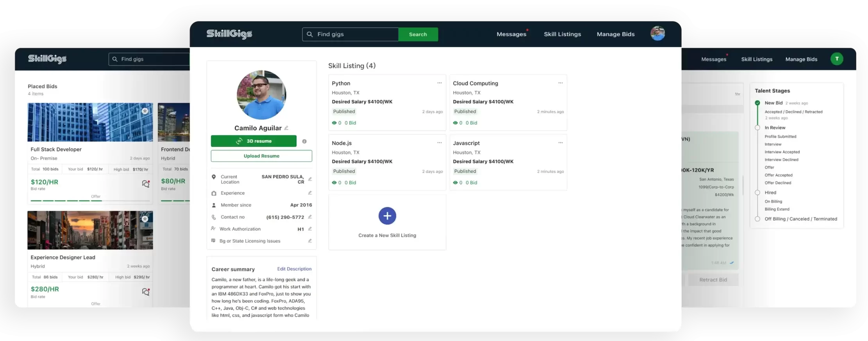
Task: Open Messages in the top navigation
Action: [x=511, y=34]
